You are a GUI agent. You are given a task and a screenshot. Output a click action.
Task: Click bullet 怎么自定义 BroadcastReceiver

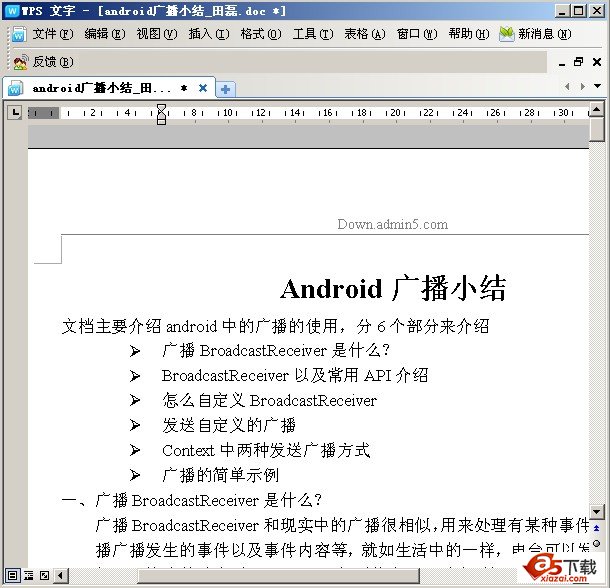point(270,400)
